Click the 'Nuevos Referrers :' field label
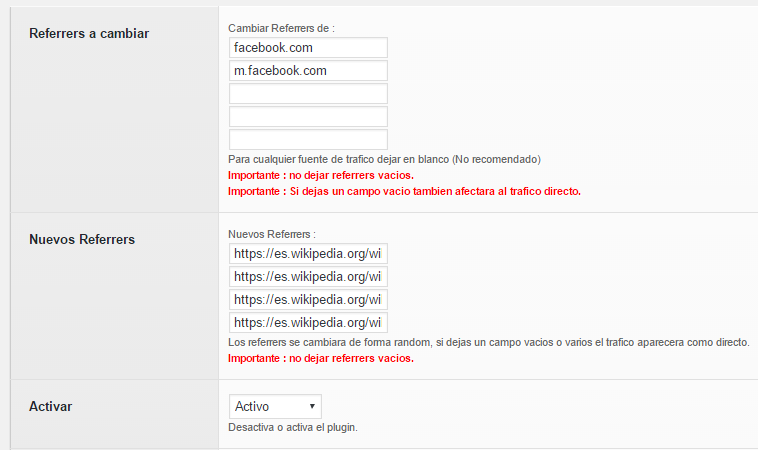Screen dimensions: 758x450 [272, 234]
